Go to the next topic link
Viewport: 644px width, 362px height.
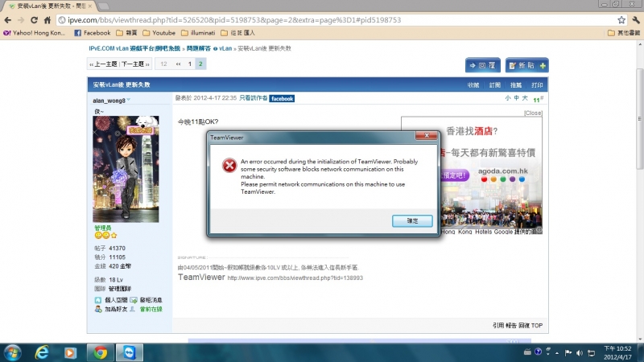(135, 64)
